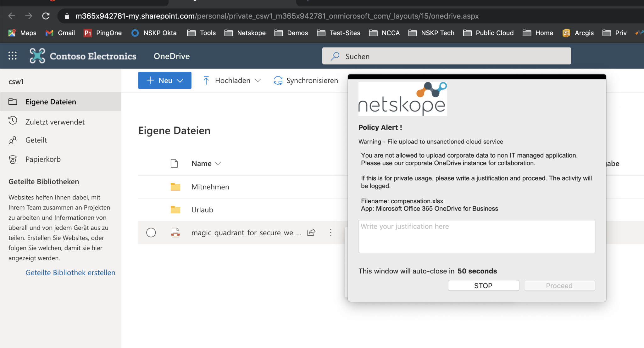The image size is (644, 348).
Task: Click the share icon on magic_quadrant file
Action: point(311,233)
